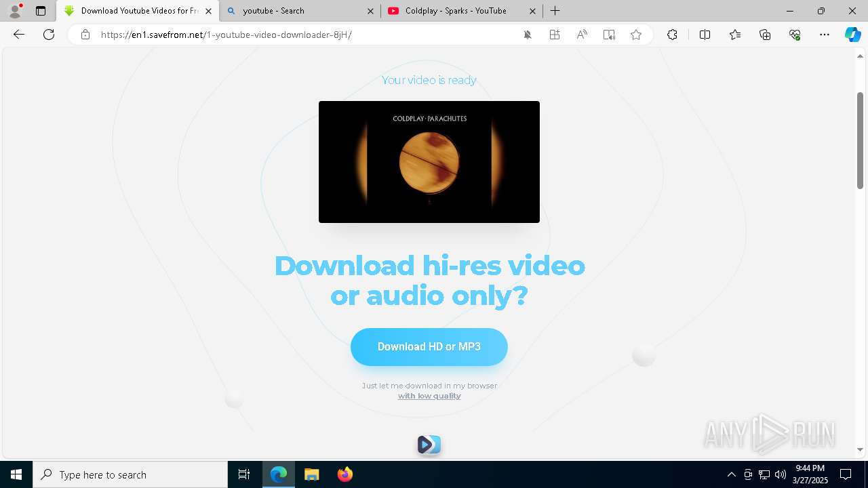Screen dimensions: 868x488
Task: Start Read aloud from address bar
Action: pos(582,35)
